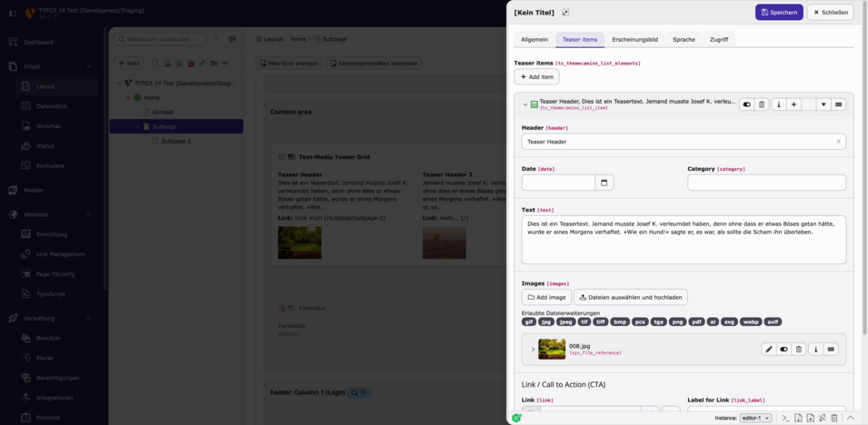
Task: Add new item after Teaser Header item
Action: (x=793, y=104)
